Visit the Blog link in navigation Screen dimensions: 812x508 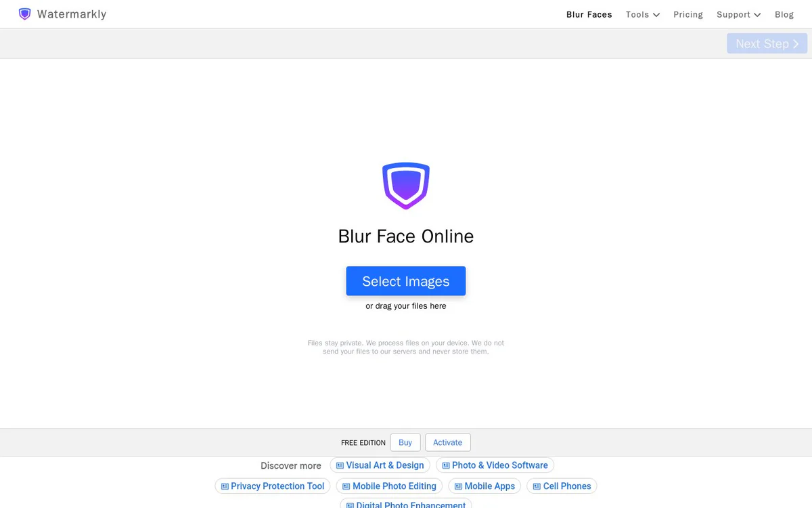pyautogui.click(x=784, y=14)
